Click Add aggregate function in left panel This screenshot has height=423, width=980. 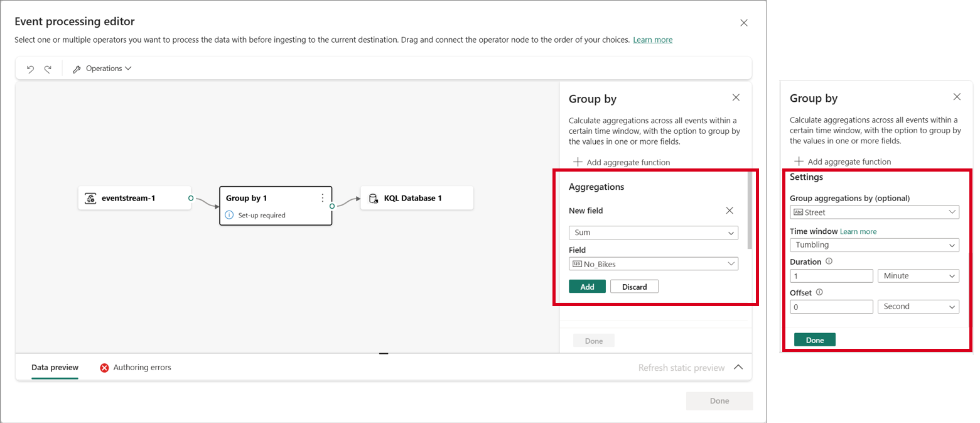622,162
